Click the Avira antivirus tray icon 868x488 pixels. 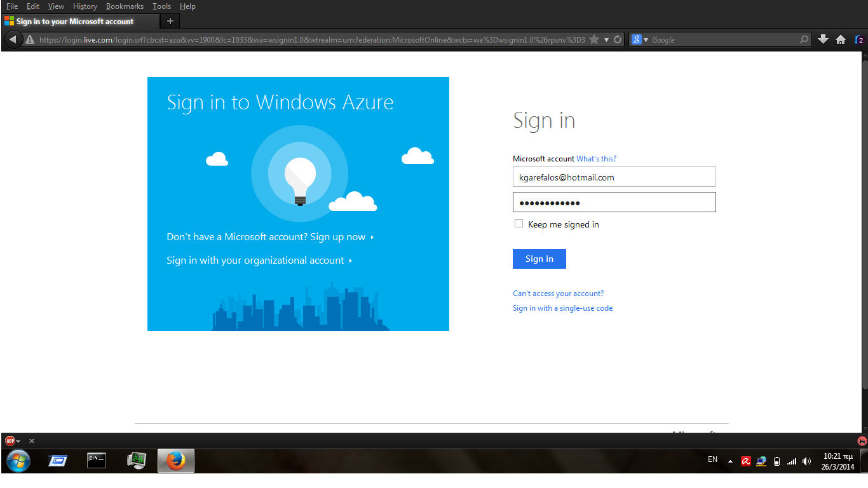click(746, 461)
